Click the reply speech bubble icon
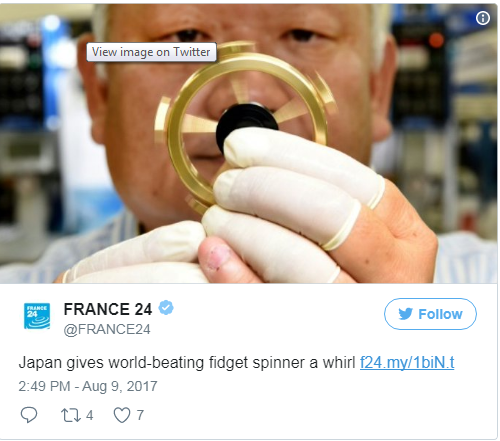500x441 pixels. (x=29, y=415)
